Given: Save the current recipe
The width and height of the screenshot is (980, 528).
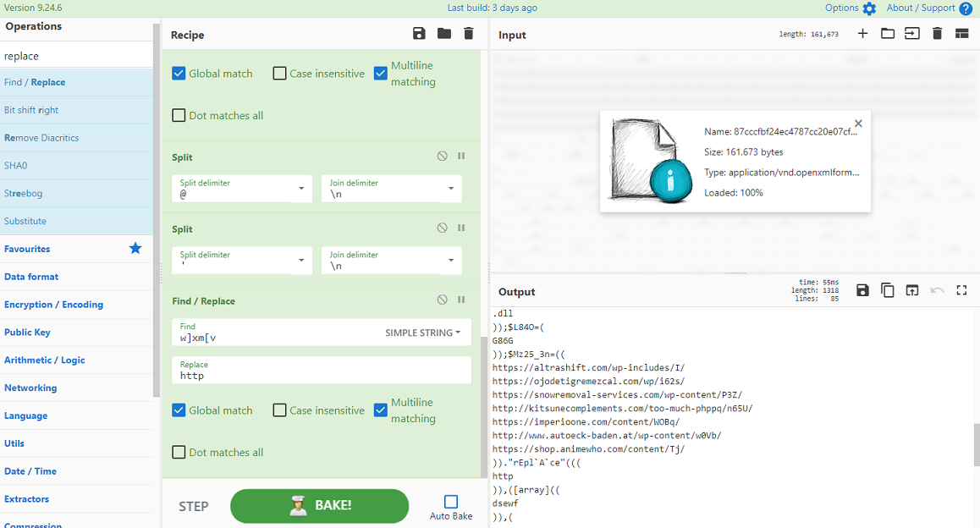Looking at the screenshot, I should click(x=419, y=34).
